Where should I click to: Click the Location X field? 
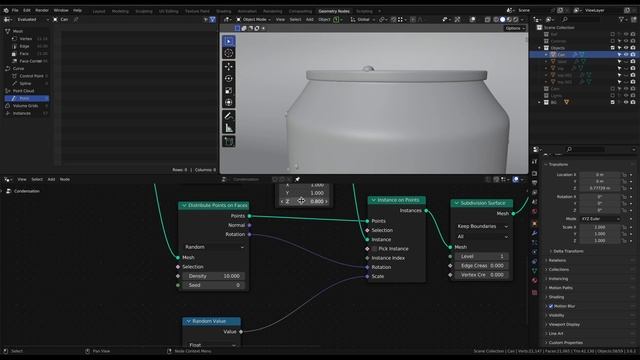tap(600, 174)
